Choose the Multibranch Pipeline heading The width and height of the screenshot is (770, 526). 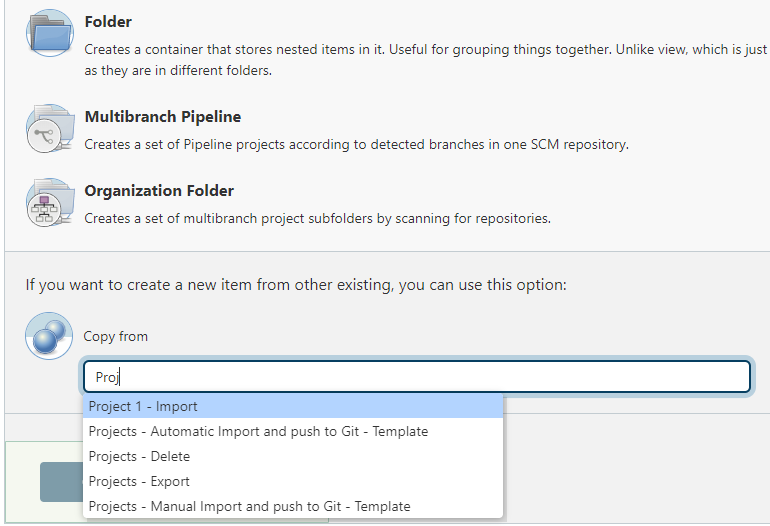(162, 117)
